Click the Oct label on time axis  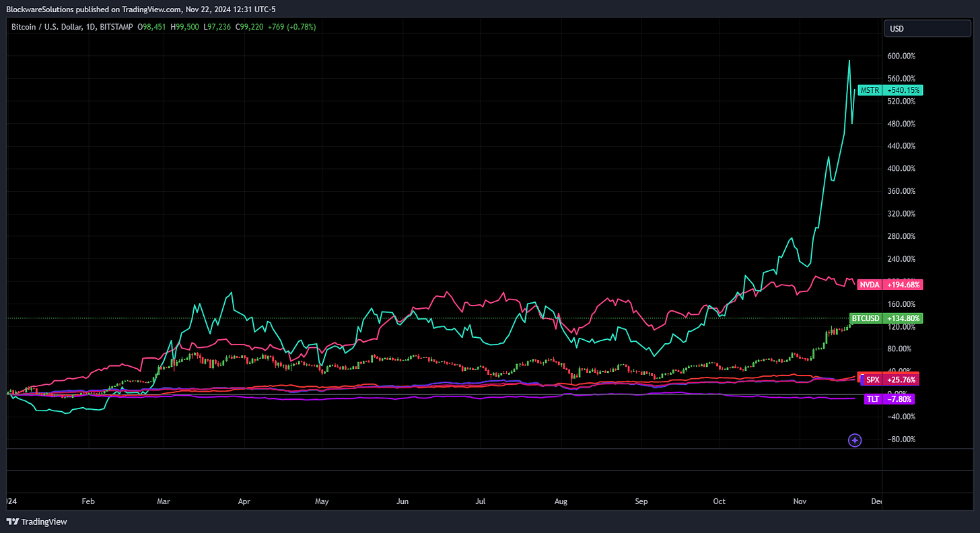(720, 501)
